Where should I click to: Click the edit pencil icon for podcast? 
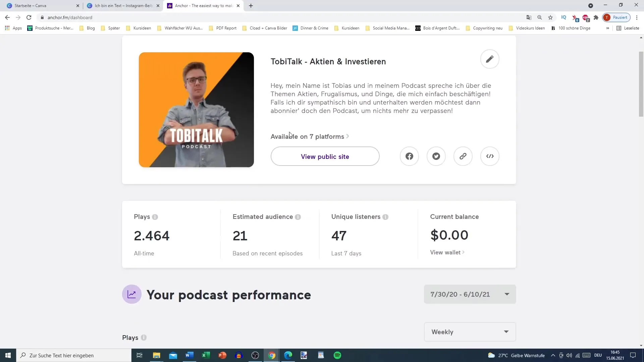coord(490,59)
